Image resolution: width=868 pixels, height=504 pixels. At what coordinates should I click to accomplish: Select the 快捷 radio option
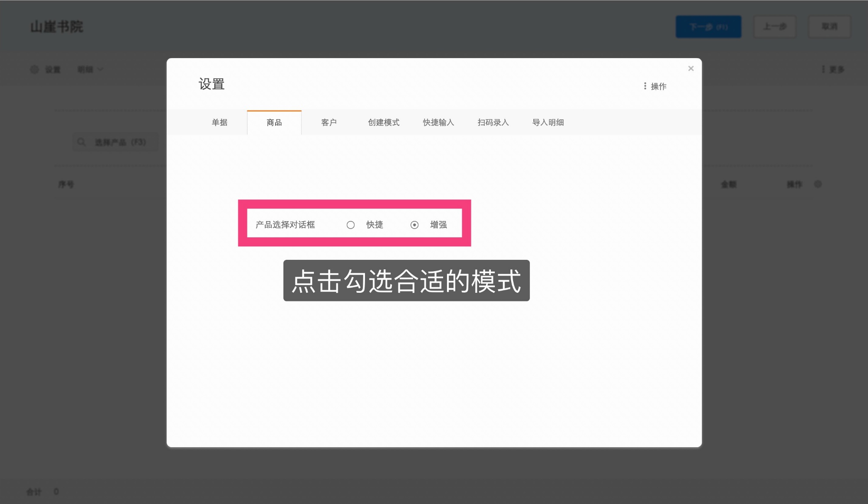351,225
